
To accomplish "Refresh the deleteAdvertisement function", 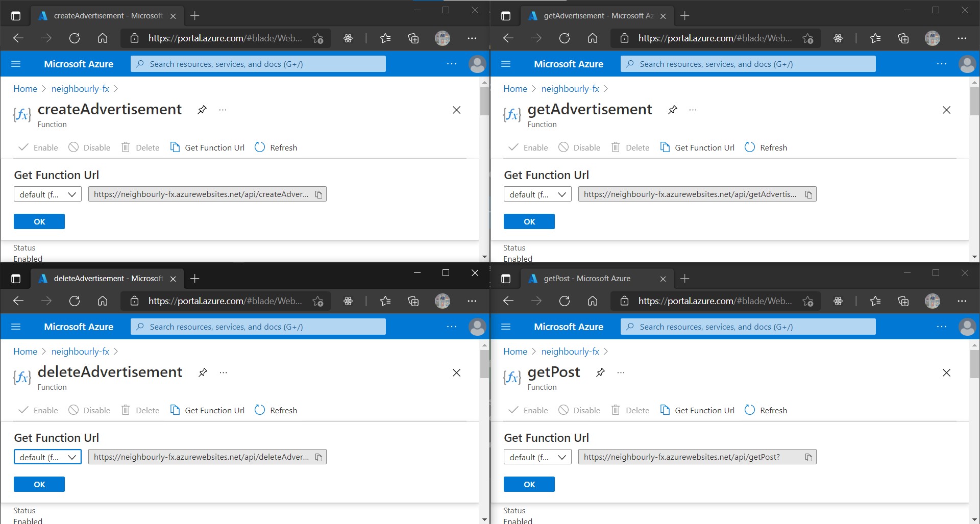I will point(276,410).
